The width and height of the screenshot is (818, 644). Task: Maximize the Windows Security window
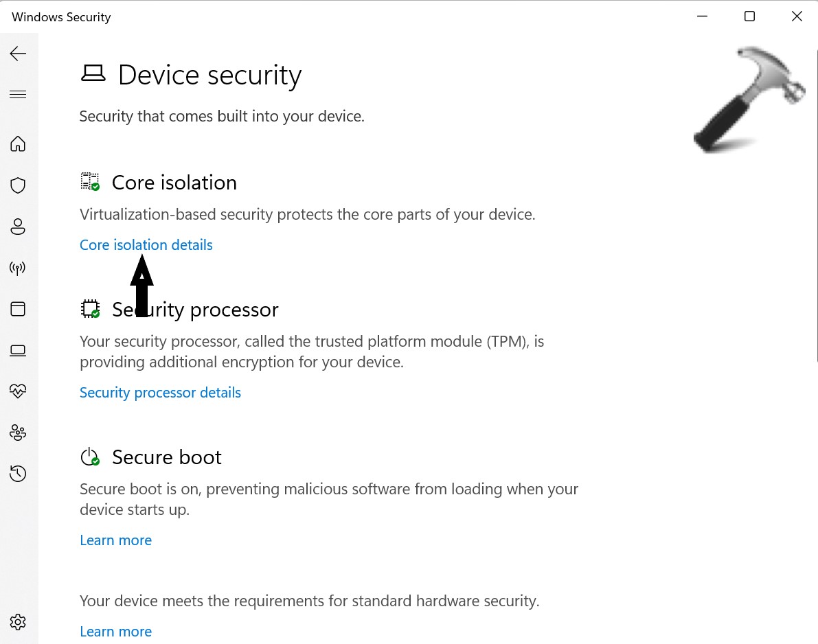[x=749, y=16]
